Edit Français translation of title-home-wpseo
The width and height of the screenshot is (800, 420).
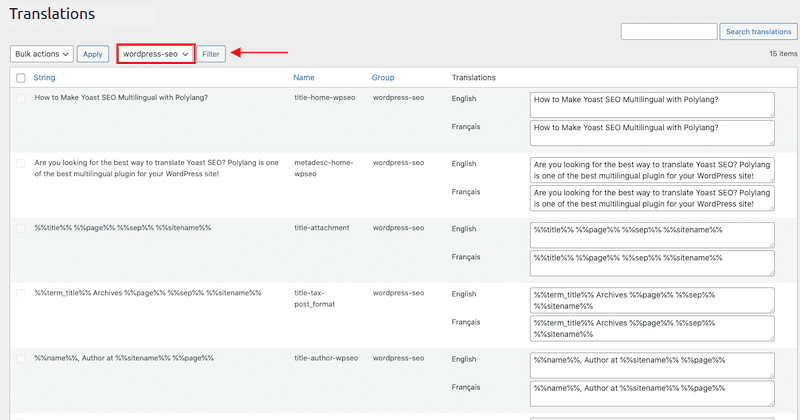[x=652, y=133]
